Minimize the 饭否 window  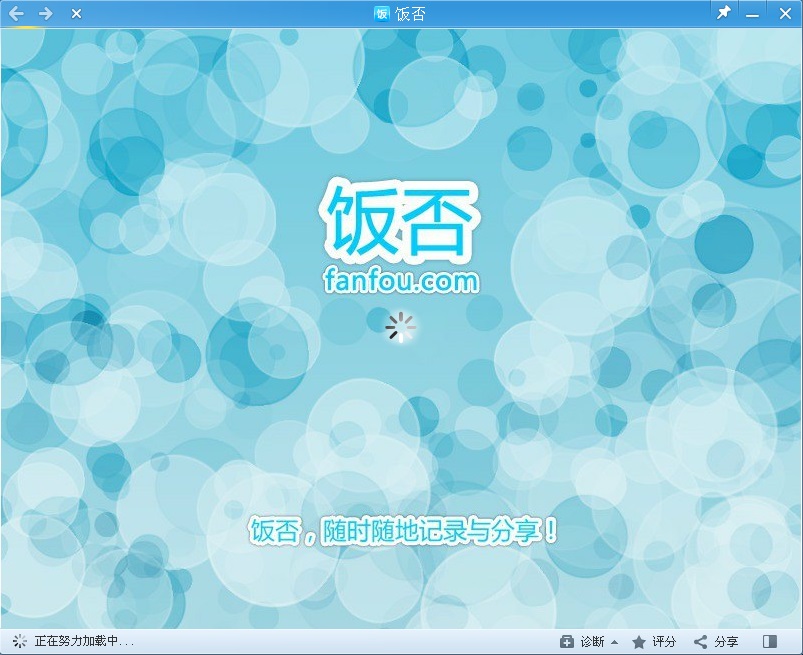pyautogui.click(x=752, y=15)
